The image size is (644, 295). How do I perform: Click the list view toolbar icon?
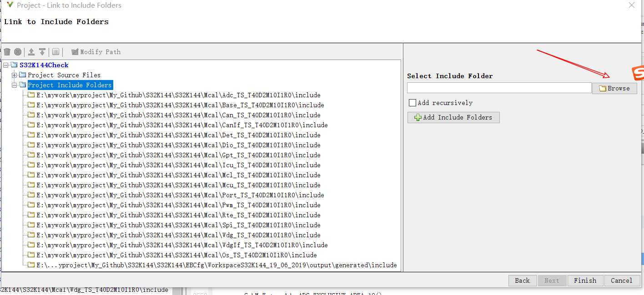click(55, 52)
